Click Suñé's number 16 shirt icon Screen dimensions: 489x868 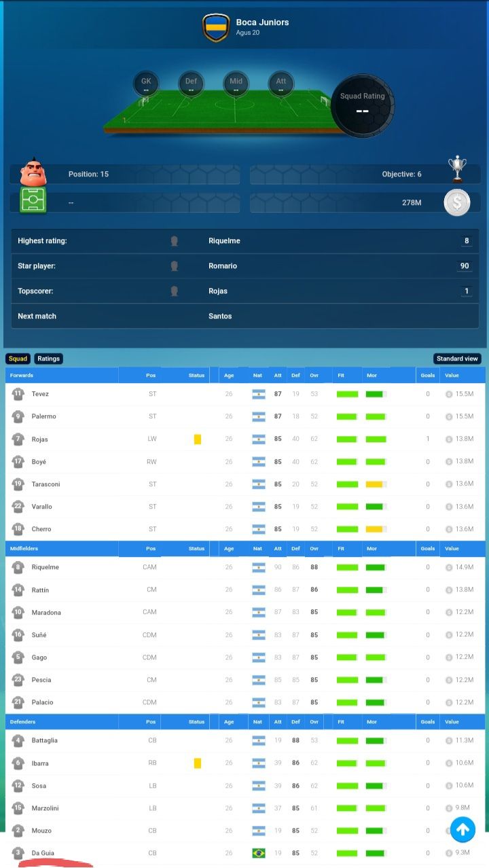pyautogui.click(x=18, y=634)
